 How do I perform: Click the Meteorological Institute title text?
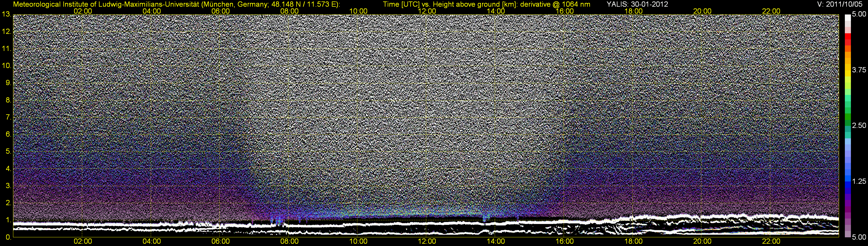pos(176,4)
